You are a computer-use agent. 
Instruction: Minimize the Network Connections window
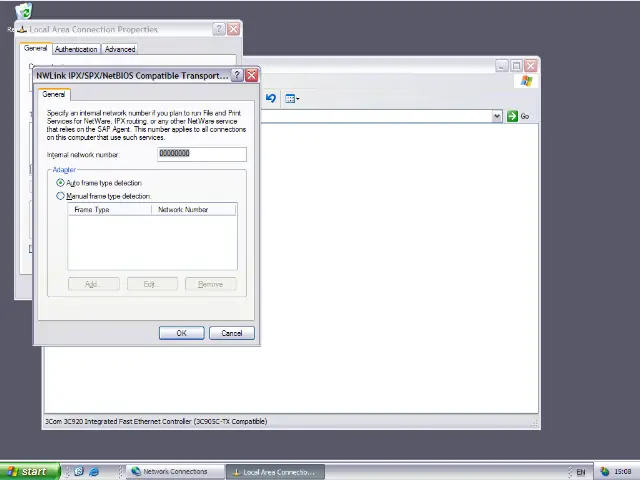(x=502, y=66)
